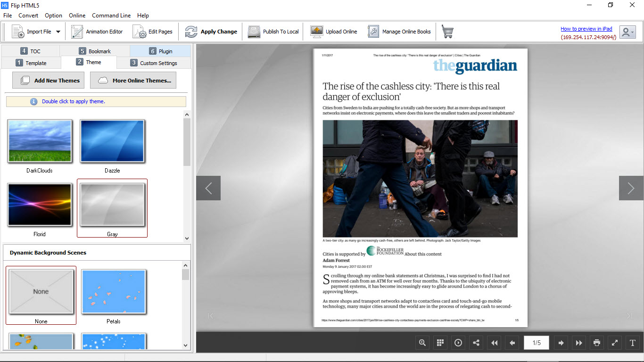Screen dimensions: 644x362
Task: Switch to Custom Settings tab
Action: point(154,63)
